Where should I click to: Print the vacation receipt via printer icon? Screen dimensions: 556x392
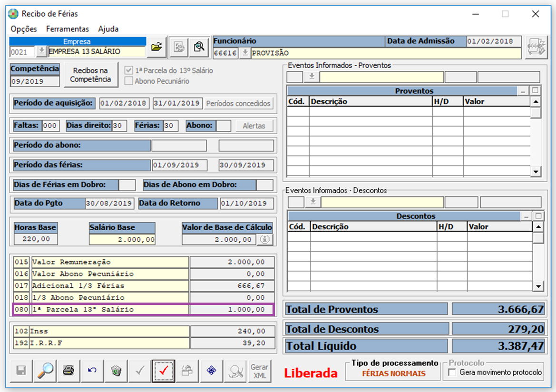(x=68, y=371)
